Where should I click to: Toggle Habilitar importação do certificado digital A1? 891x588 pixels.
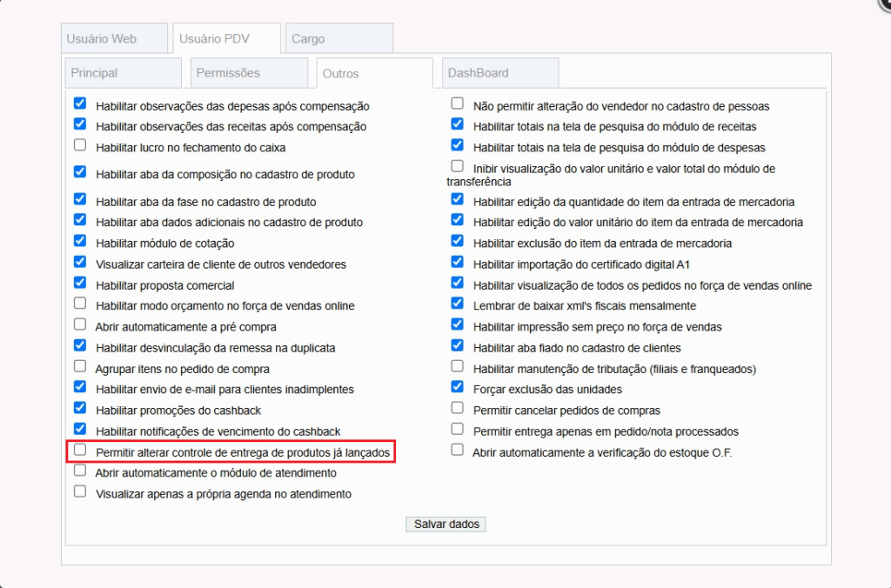pos(458,261)
